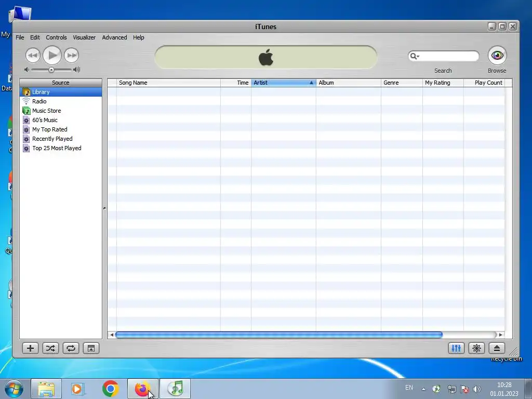Click the scrollbar right arrow
Screen dimensions: 532x399
(x=500, y=335)
